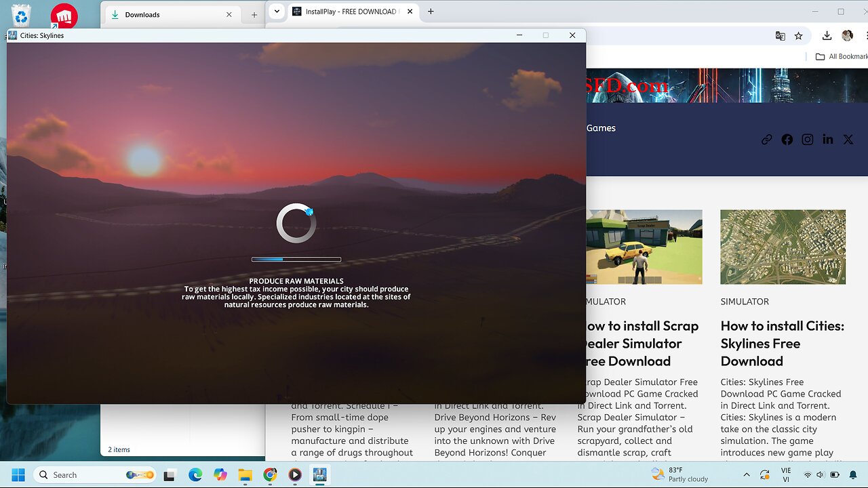Screen dimensions: 868x488
Task: Add a new File Explorer tab
Action: [254, 14]
